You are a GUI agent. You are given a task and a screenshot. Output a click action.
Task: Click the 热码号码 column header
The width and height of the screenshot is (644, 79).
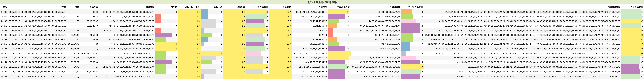[x=150, y=7]
